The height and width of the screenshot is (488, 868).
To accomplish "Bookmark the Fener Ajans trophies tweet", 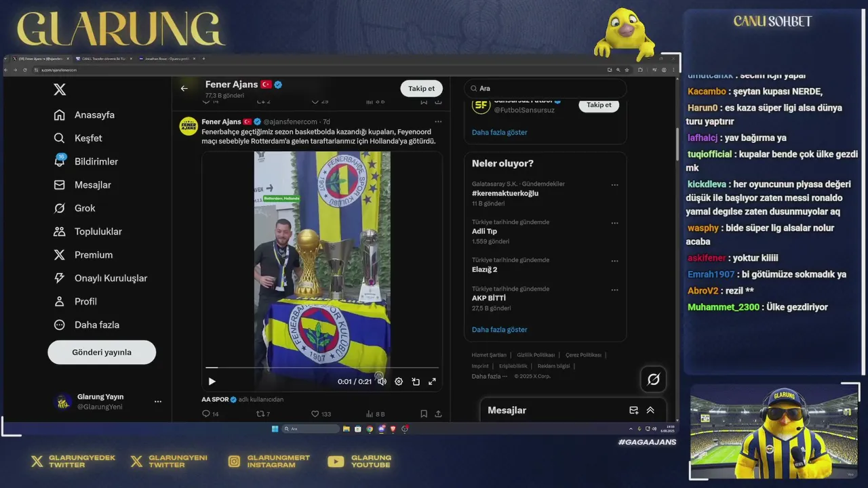I will pyautogui.click(x=424, y=414).
